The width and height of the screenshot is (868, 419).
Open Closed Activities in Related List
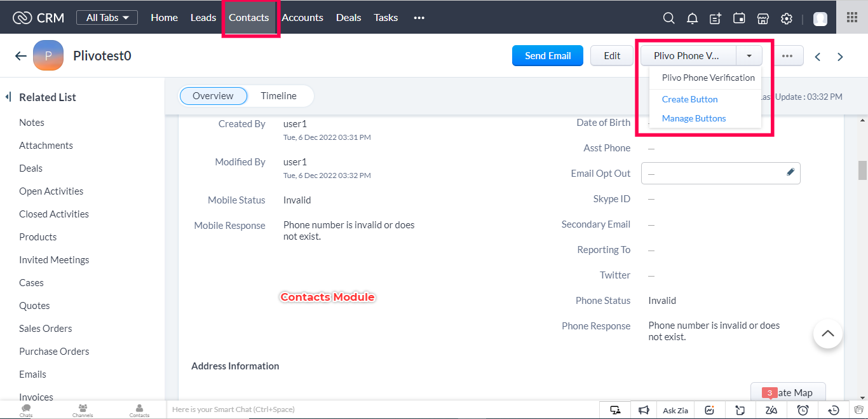click(54, 214)
